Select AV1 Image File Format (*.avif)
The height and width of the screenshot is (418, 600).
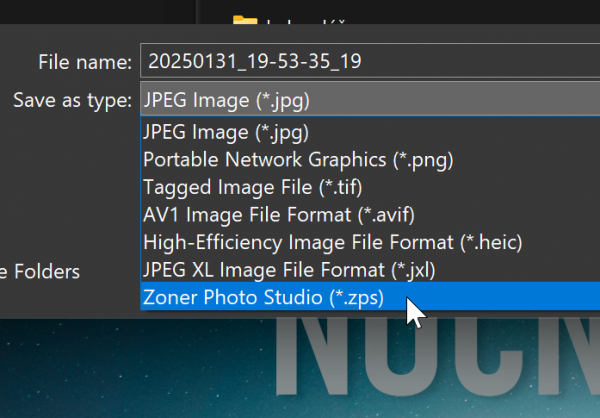coord(370,214)
